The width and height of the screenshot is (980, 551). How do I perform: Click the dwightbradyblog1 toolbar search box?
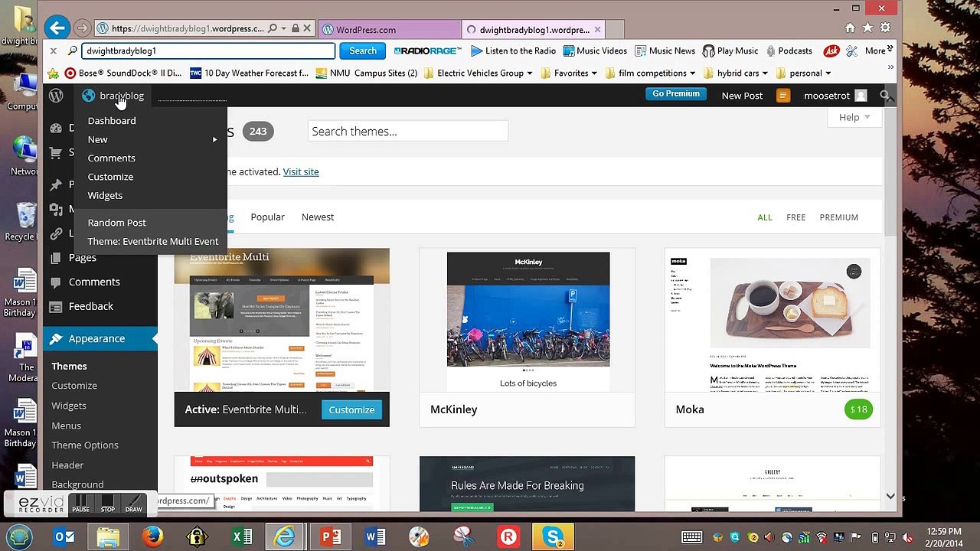208,51
